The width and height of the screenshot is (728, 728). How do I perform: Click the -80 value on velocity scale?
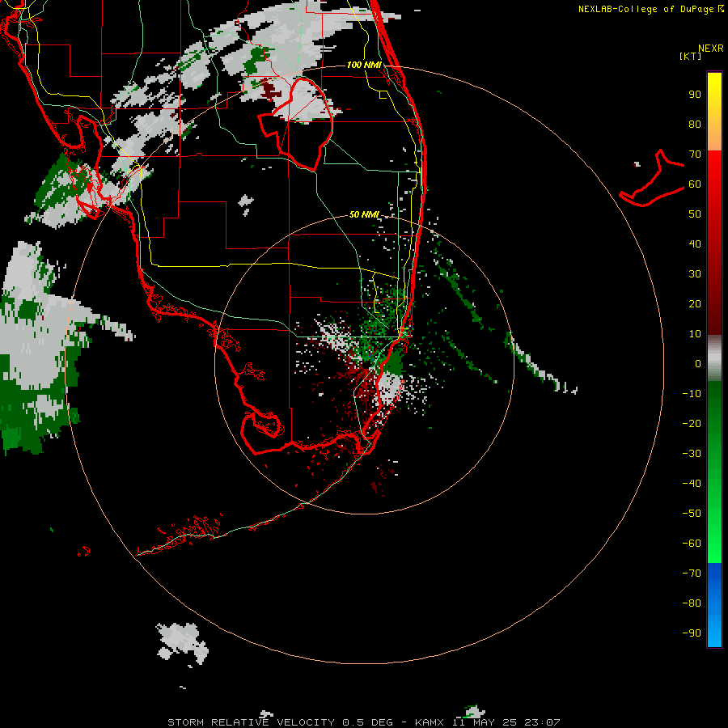692,603
